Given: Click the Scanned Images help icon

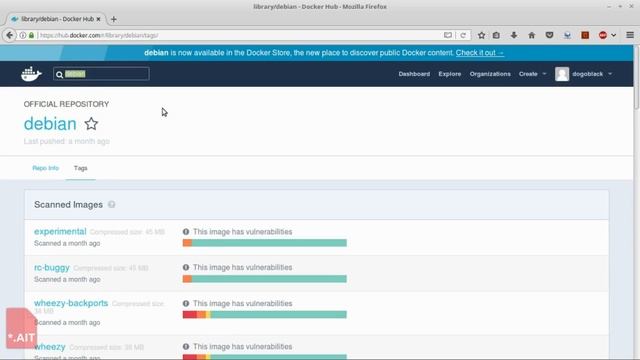Looking at the screenshot, I should pos(111,204).
